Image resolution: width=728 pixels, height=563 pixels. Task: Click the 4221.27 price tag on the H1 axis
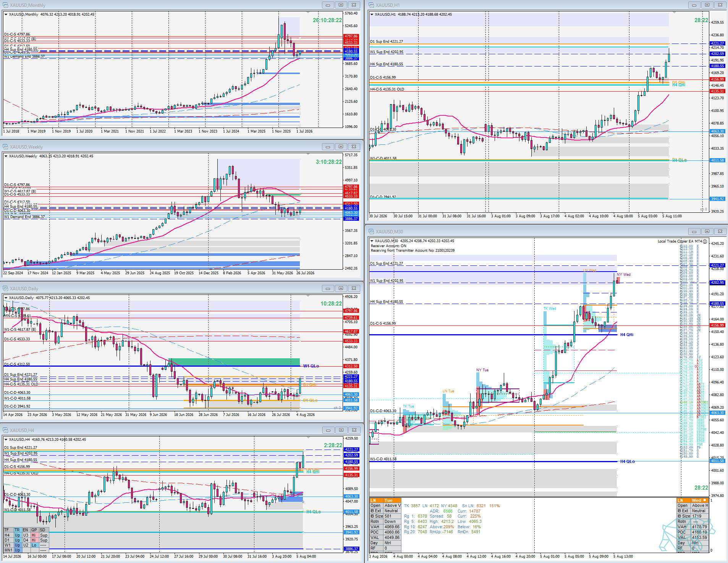tap(717, 44)
